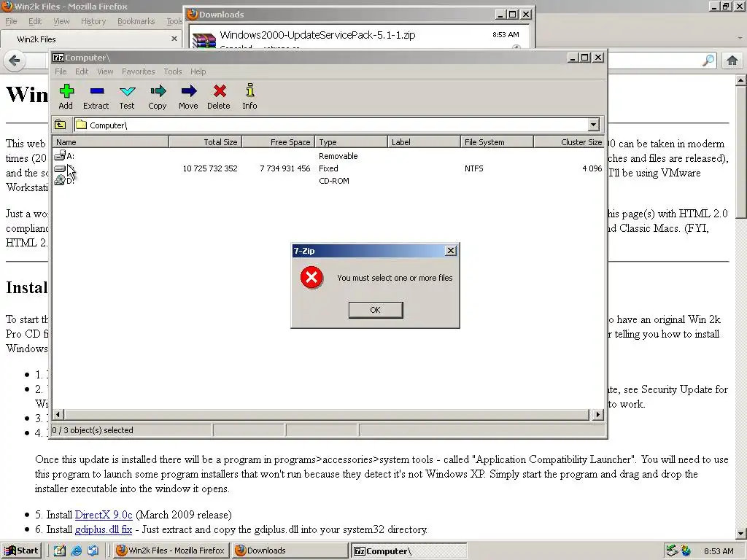Open the Firefox File menu
This screenshot has height=560, width=747.
click(x=11, y=21)
